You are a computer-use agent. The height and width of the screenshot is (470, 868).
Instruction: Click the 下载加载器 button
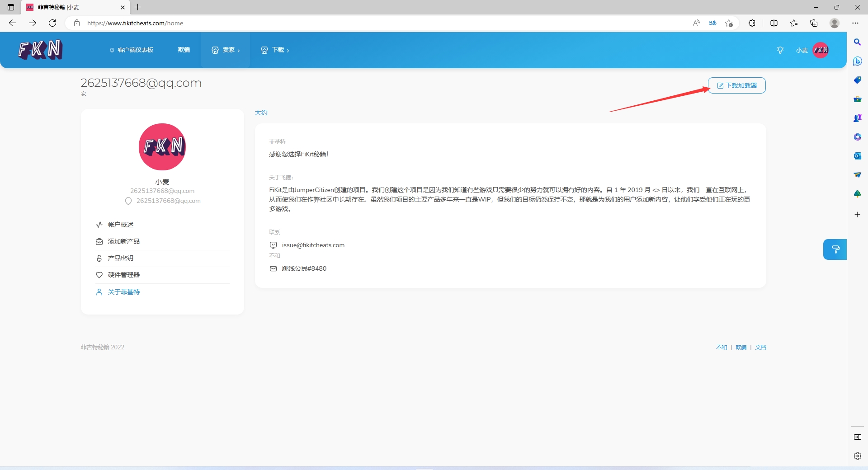pyautogui.click(x=736, y=85)
